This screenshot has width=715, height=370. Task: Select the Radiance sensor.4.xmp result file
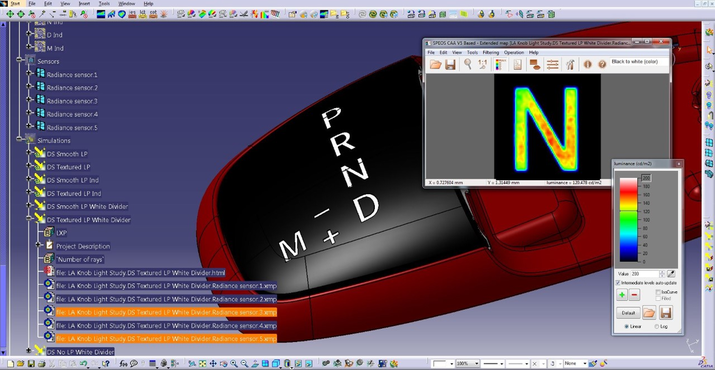tap(166, 326)
